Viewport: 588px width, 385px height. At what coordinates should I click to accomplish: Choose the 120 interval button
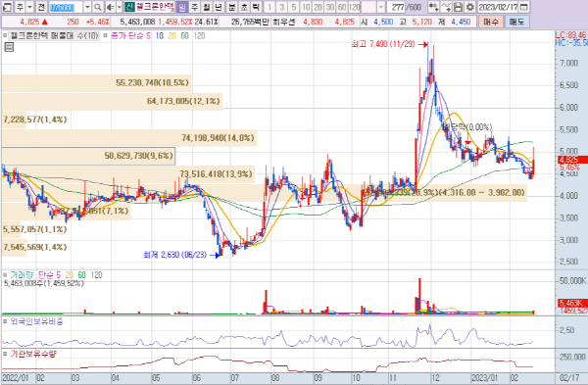click(x=355, y=7)
